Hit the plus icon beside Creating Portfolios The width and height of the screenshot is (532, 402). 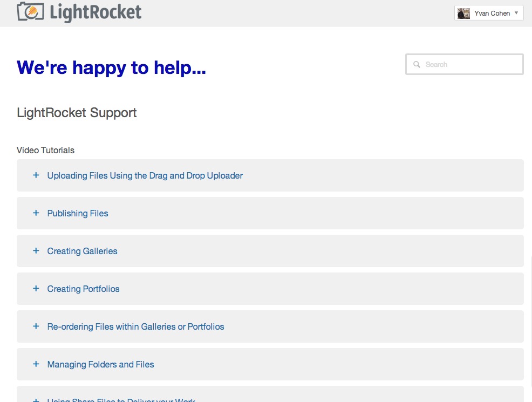pyautogui.click(x=36, y=289)
